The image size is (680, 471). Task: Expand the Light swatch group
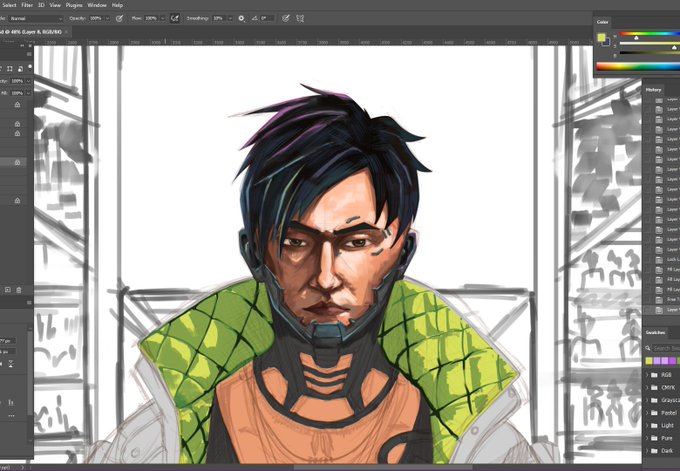point(647,425)
